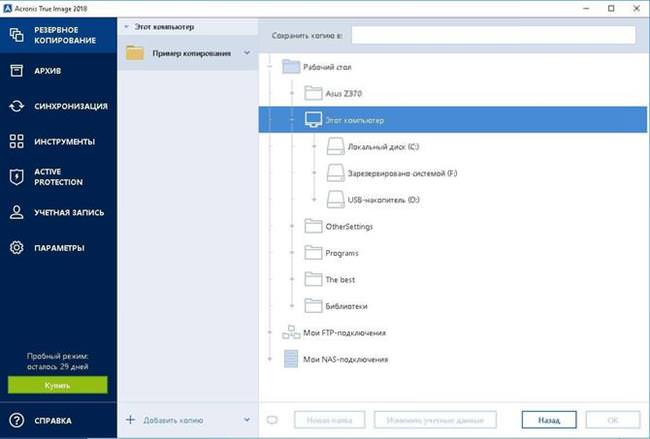This screenshot has width=650, height=439.
Task: Click the Programs folder icon
Action: click(313, 253)
